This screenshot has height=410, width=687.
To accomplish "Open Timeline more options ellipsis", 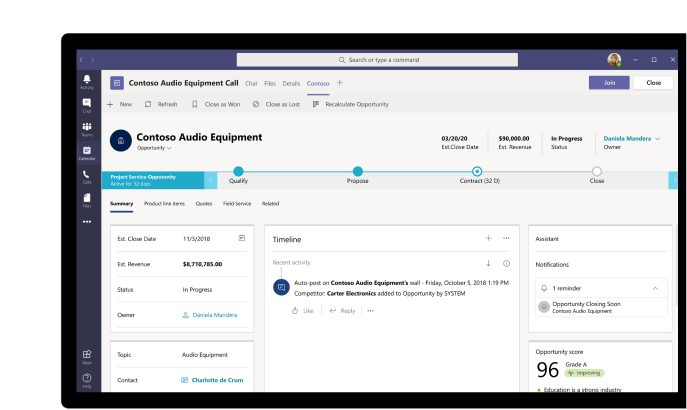I will (x=506, y=238).
